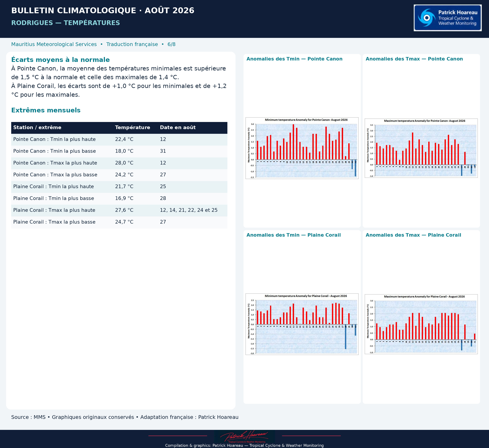
Task: Select row 'Pointe Canon : Tmin la plus basse'
Action: click(x=119, y=151)
